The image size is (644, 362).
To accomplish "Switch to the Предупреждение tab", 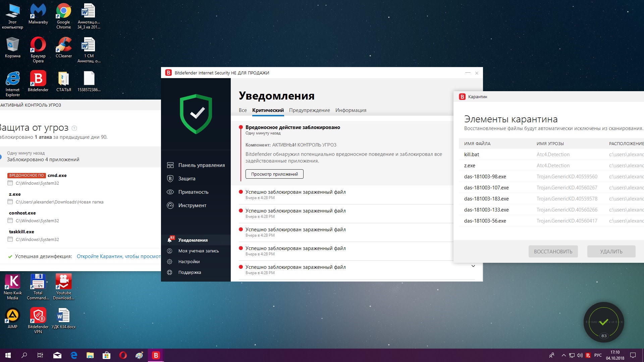I will [x=310, y=110].
